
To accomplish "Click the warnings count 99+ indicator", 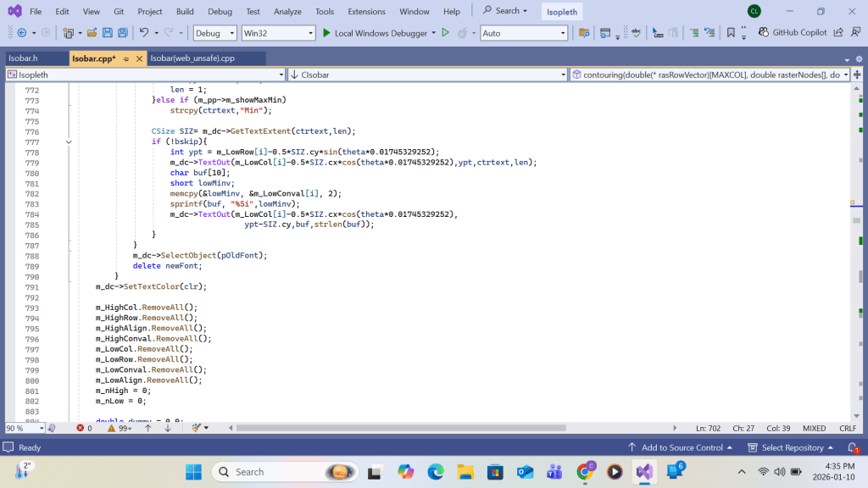I will click(x=119, y=428).
